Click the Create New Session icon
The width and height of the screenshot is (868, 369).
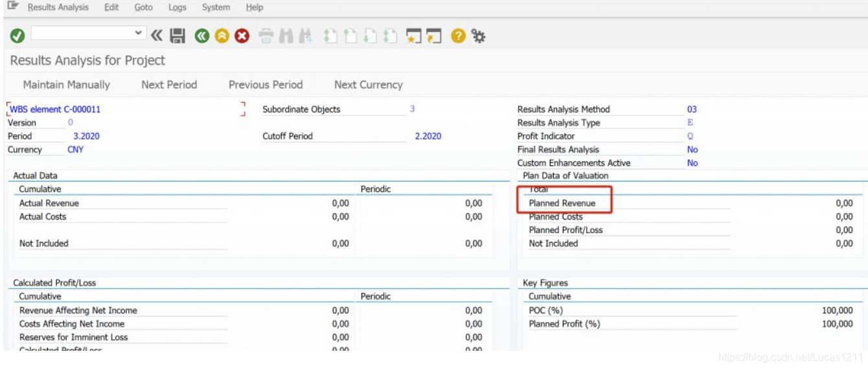tap(415, 36)
